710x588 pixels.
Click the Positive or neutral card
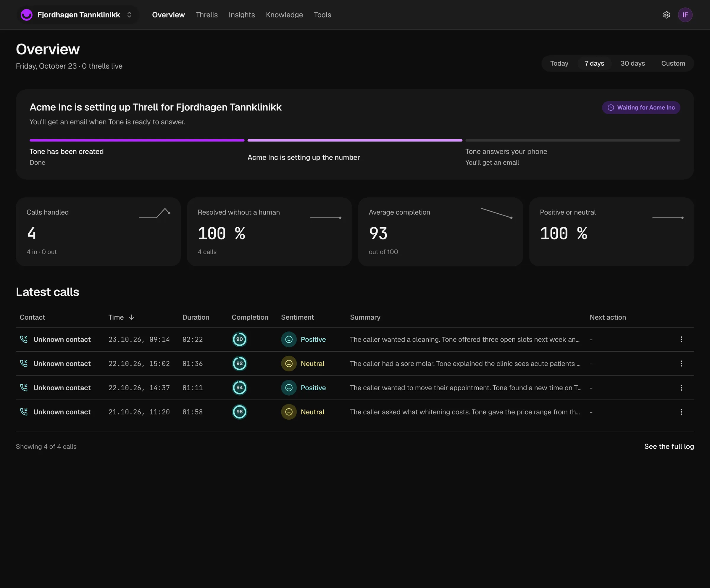click(x=611, y=232)
